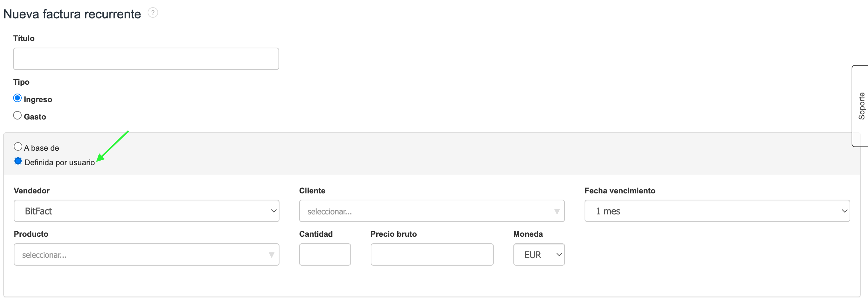868x308 pixels.
Task: Click the Producto dropdown arrow icon
Action: click(271, 255)
